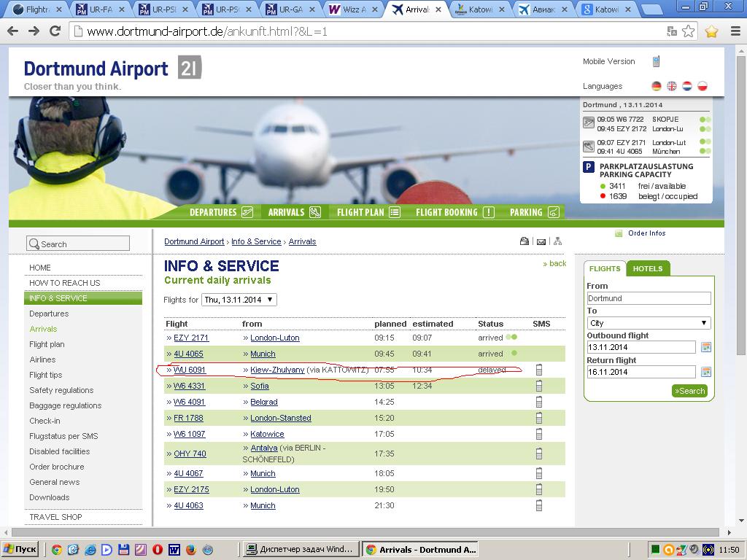
Task: Click the print page icon
Action: click(524, 241)
